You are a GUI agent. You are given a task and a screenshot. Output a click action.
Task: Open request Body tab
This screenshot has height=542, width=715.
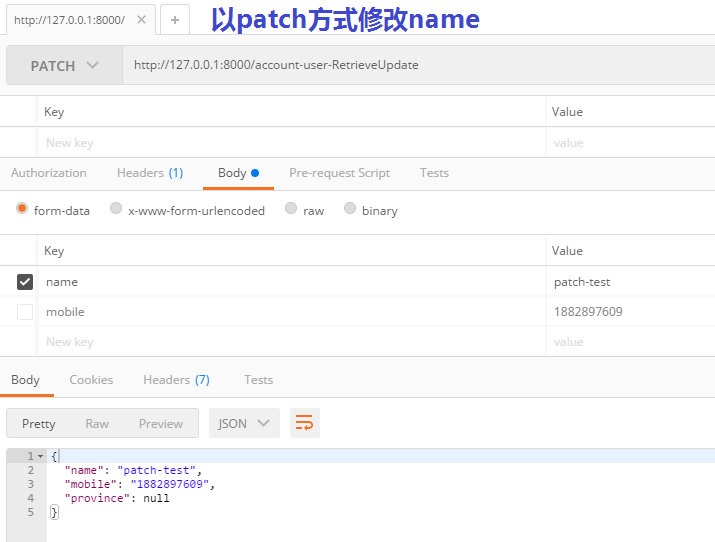(238, 173)
